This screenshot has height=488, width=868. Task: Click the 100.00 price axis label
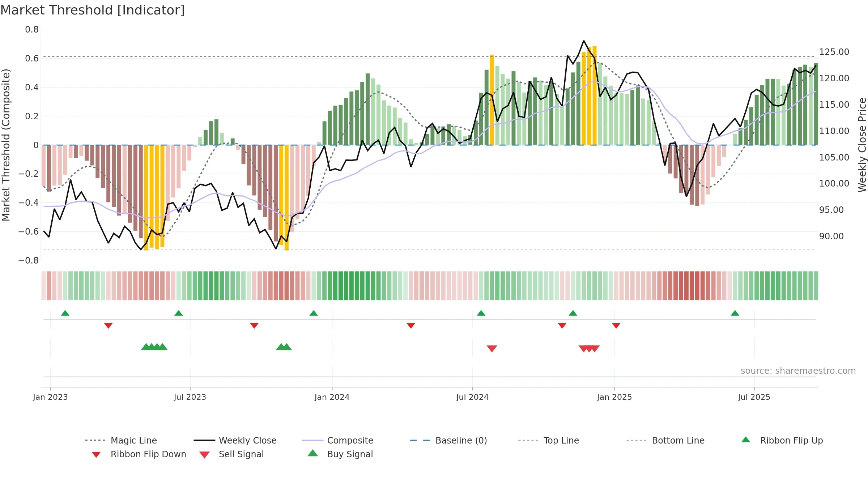coord(834,183)
